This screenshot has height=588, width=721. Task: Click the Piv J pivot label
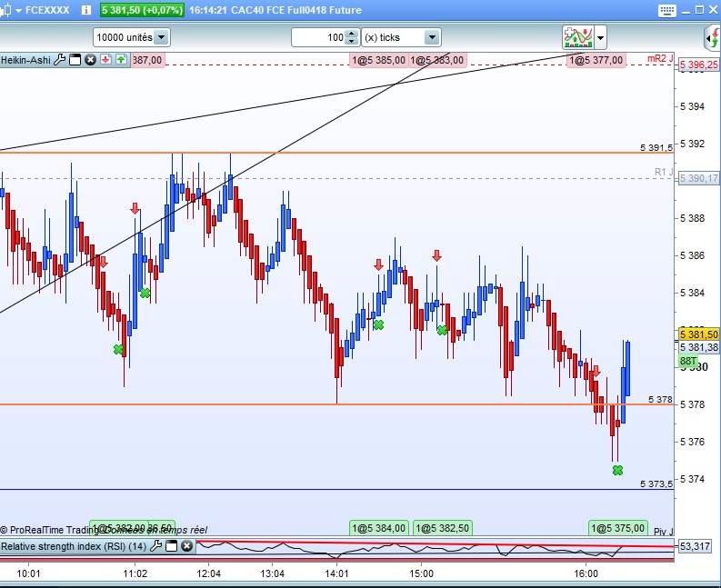[663, 532]
